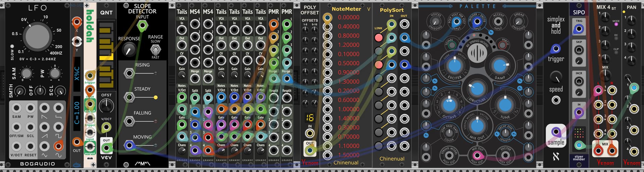Turn the PAN channel 1 knob
Viewport: 644px width, 172px height.
click(632, 20)
